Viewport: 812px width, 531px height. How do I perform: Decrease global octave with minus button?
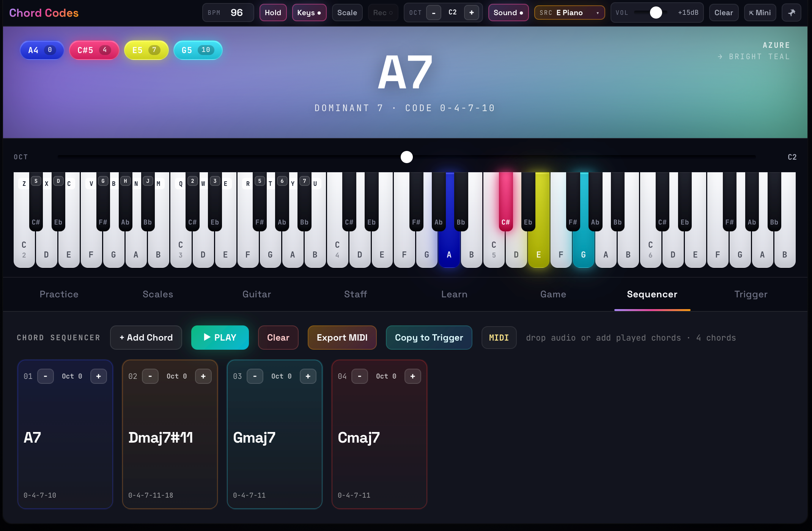point(434,13)
